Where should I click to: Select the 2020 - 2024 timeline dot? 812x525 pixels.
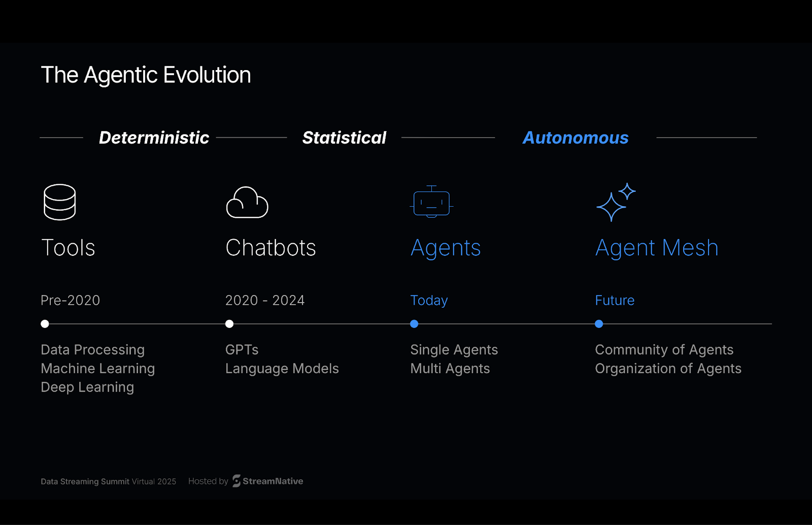pyautogui.click(x=229, y=324)
